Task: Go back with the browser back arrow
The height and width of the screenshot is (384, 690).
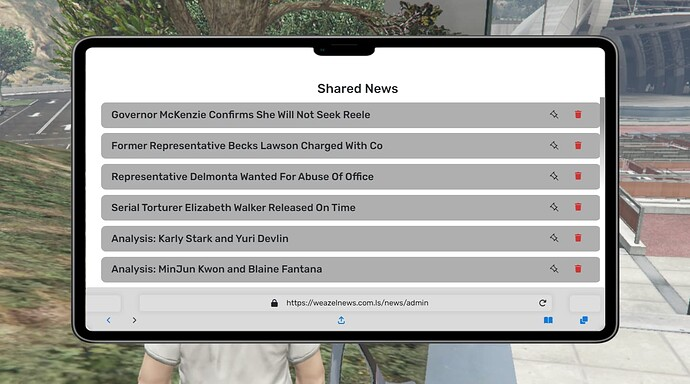Action: point(109,320)
